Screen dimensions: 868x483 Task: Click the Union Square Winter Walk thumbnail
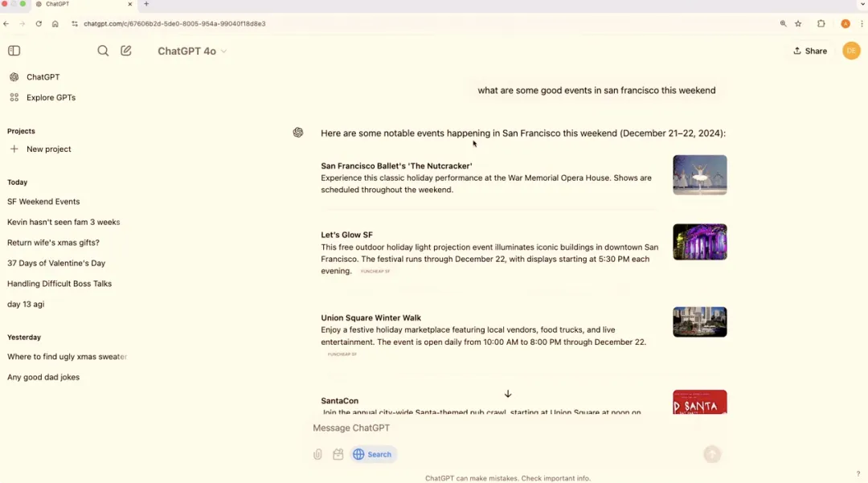(x=700, y=321)
